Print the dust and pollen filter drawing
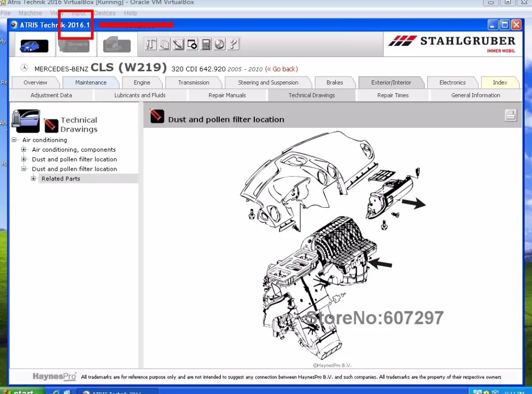Image resolution: width=532 pixels, height=394 pixels. (510, 116)
